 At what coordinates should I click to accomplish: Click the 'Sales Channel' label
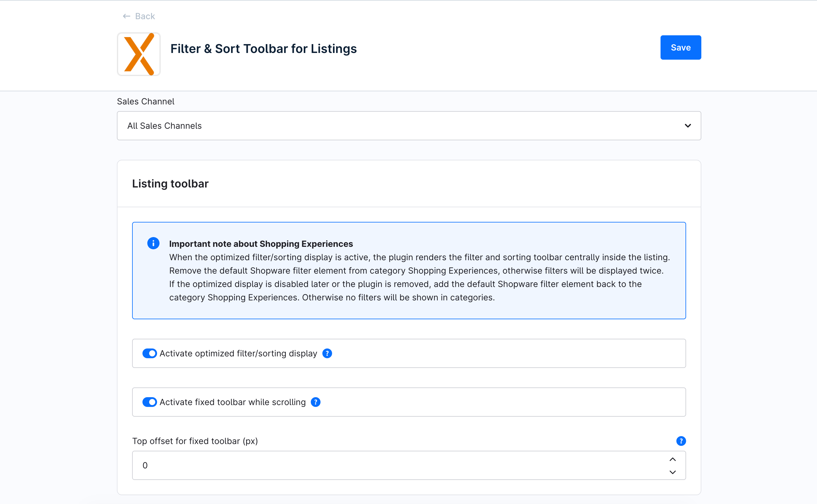pyautogui.click(x=146, y=101)
